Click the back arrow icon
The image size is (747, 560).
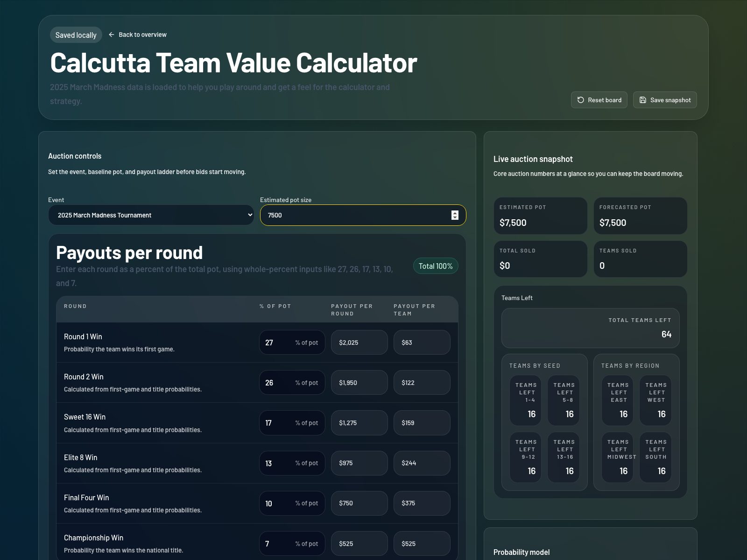[112, 35]
